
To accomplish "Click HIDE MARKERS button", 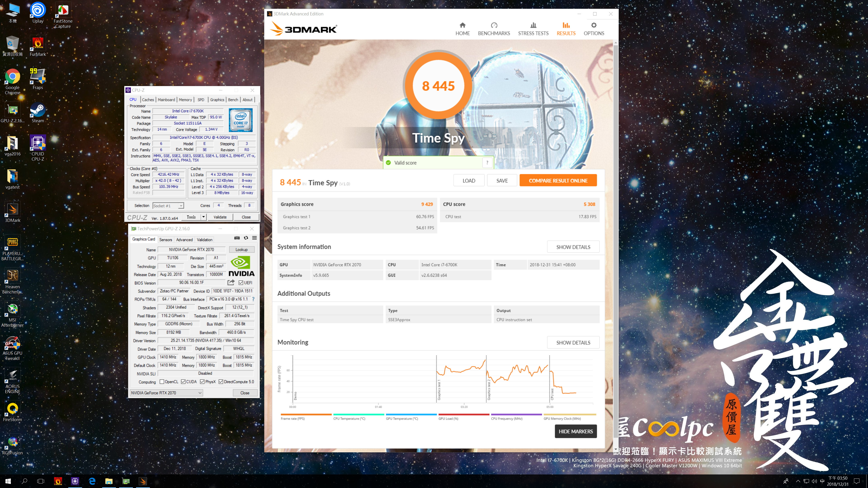I will [x=576, y=432].
